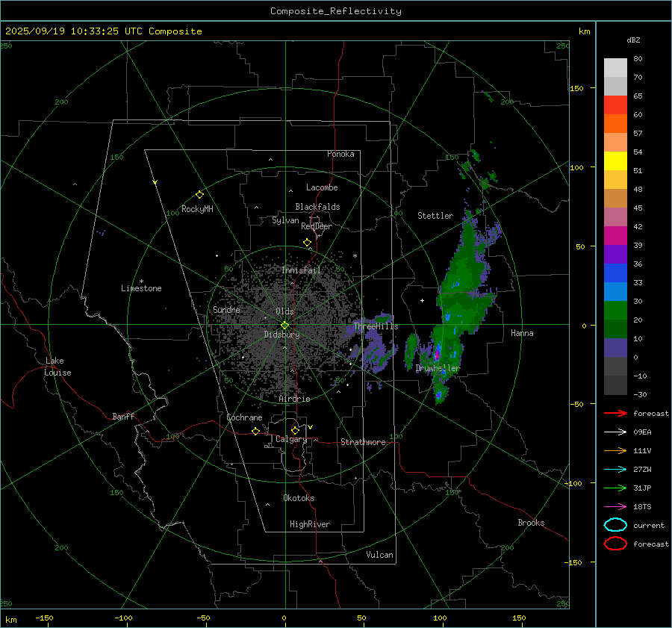
Task: Click the yellow diamond marker below Cochrane
Action: pyautogui.click(x=255, y=432)
